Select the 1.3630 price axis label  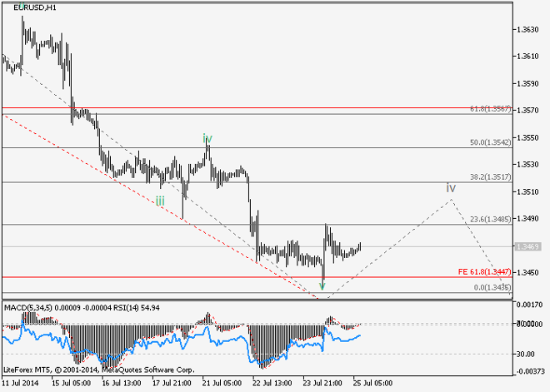coord(527,29)
